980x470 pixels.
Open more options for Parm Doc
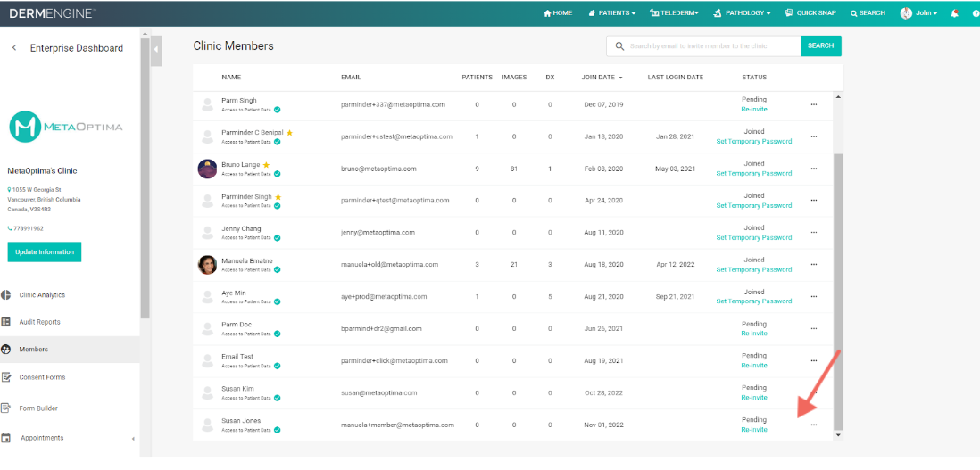pos(813,328)
